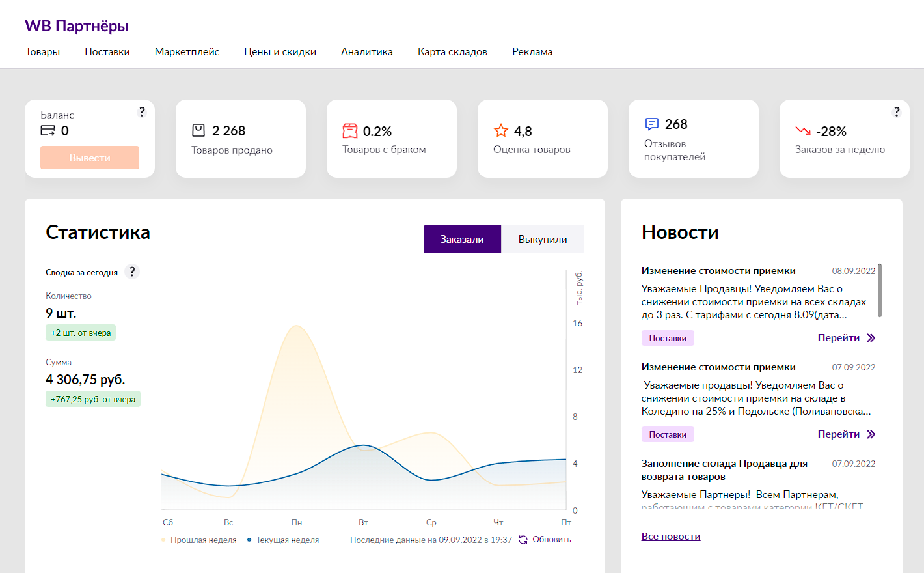Click the Ср label on chart axis
Image resolution: width=924 pixels, height=573 pixels.
(431, 522)
